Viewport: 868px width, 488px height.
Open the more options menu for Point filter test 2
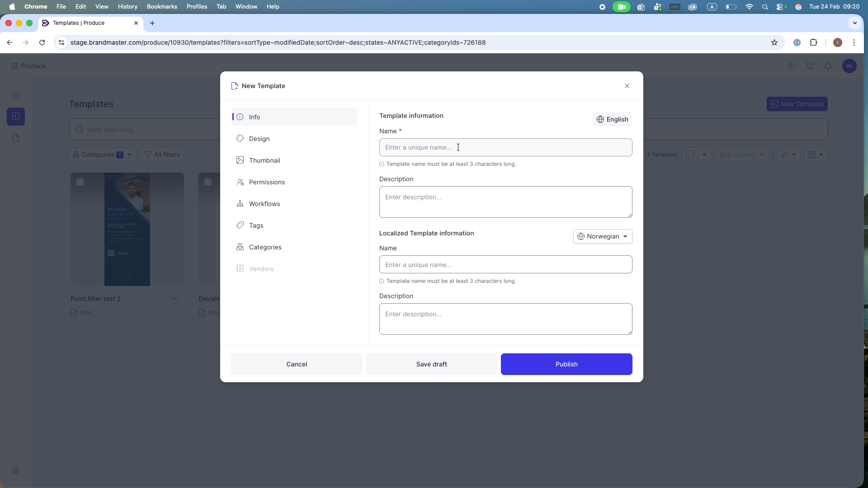pos(175,299)
